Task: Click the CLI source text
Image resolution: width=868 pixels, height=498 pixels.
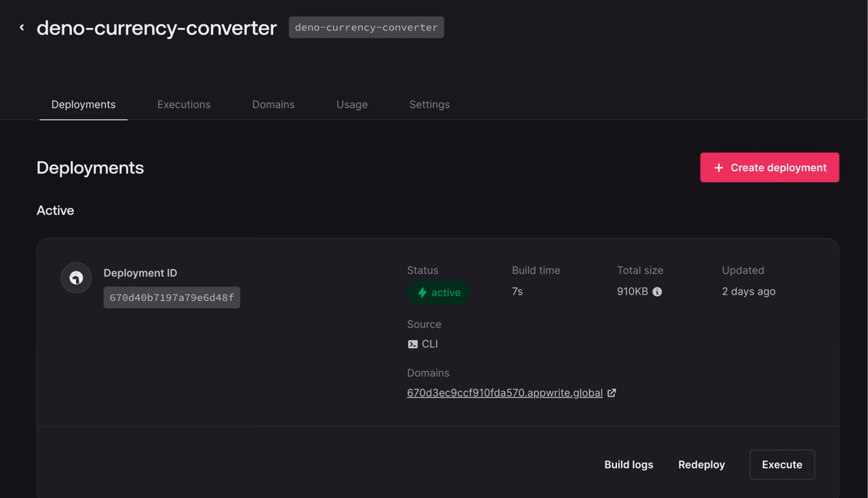Action: click(430, 344)
